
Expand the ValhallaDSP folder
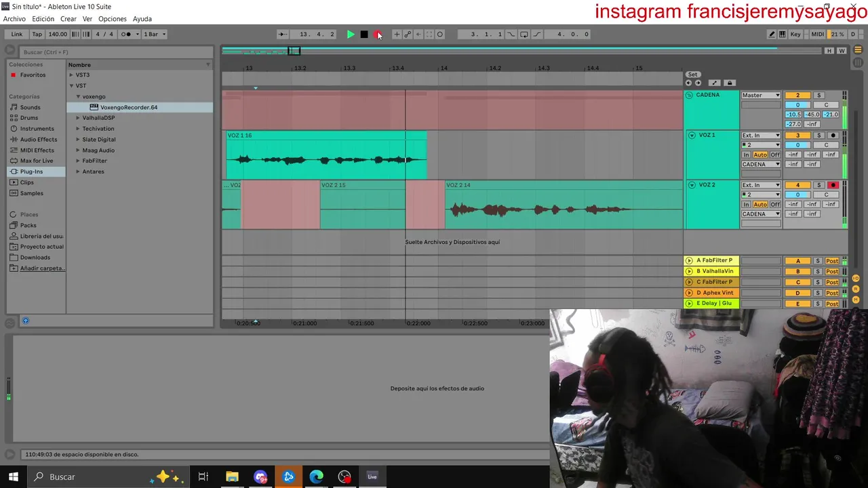pos(77,118)
